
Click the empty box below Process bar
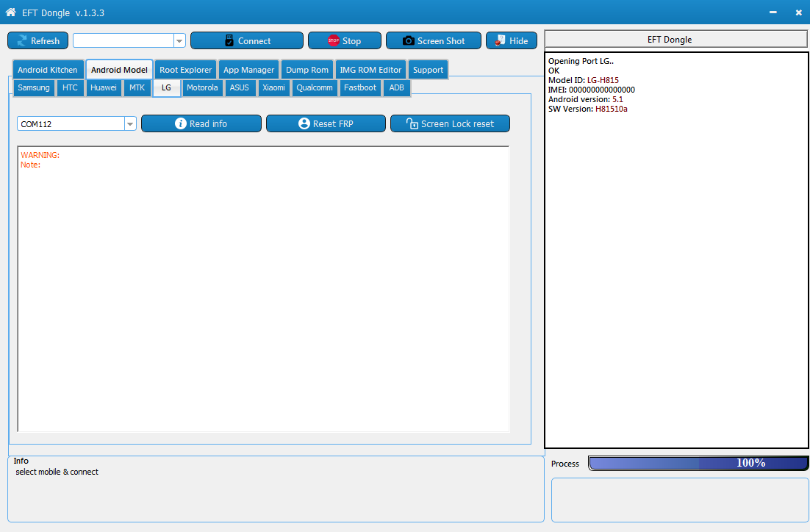click(x=680, y=500)
